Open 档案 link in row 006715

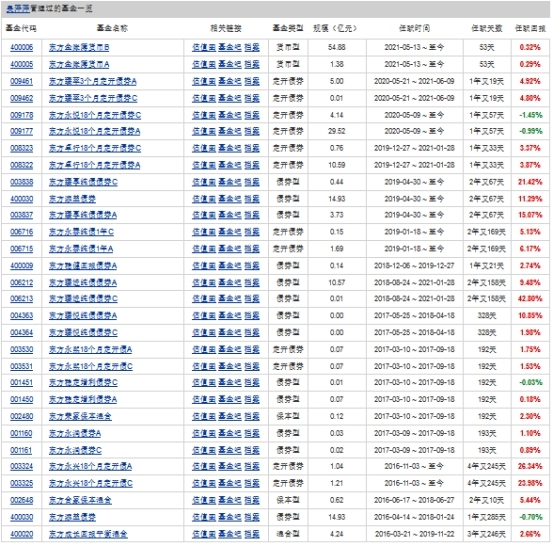(x=252, y=249)
